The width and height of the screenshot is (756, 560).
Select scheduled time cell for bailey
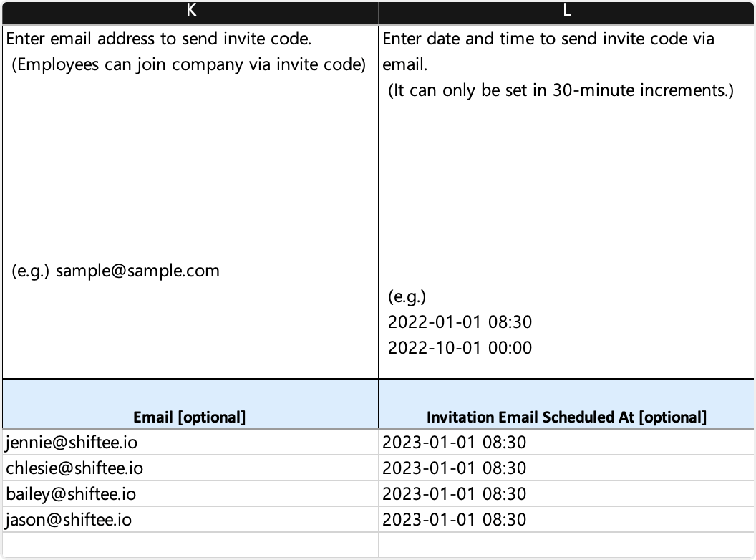click(x=566, y=494)
